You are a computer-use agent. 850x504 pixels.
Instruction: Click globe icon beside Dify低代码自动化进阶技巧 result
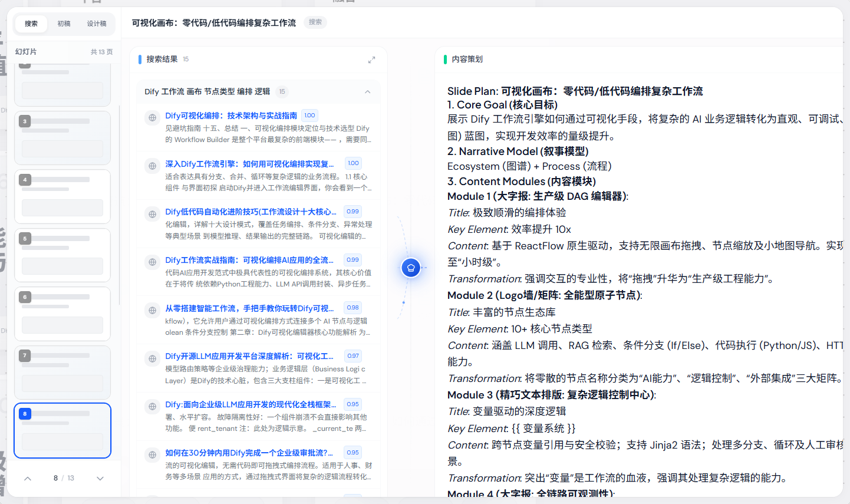[153, 214]
